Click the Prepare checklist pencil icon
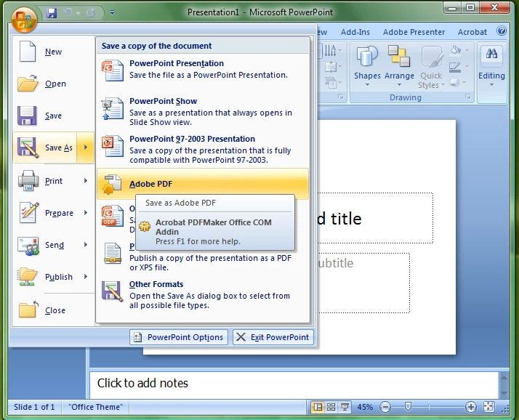Viewport: 519px width, 420px height. (29, 213)
